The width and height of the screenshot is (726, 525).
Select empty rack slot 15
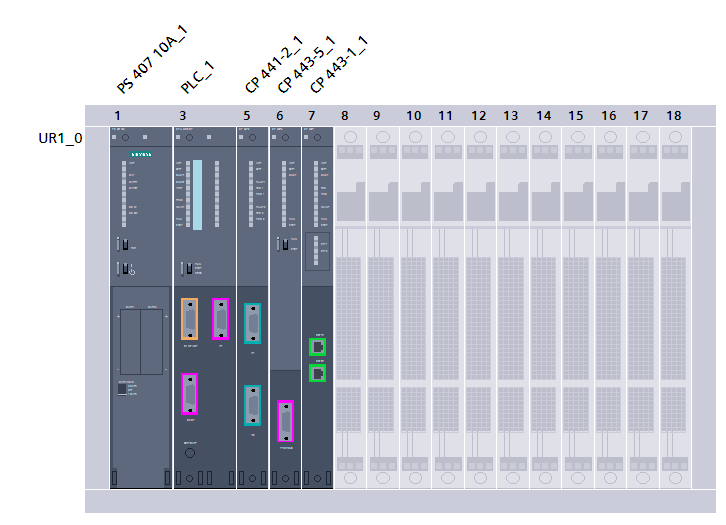tap(578, 308)
